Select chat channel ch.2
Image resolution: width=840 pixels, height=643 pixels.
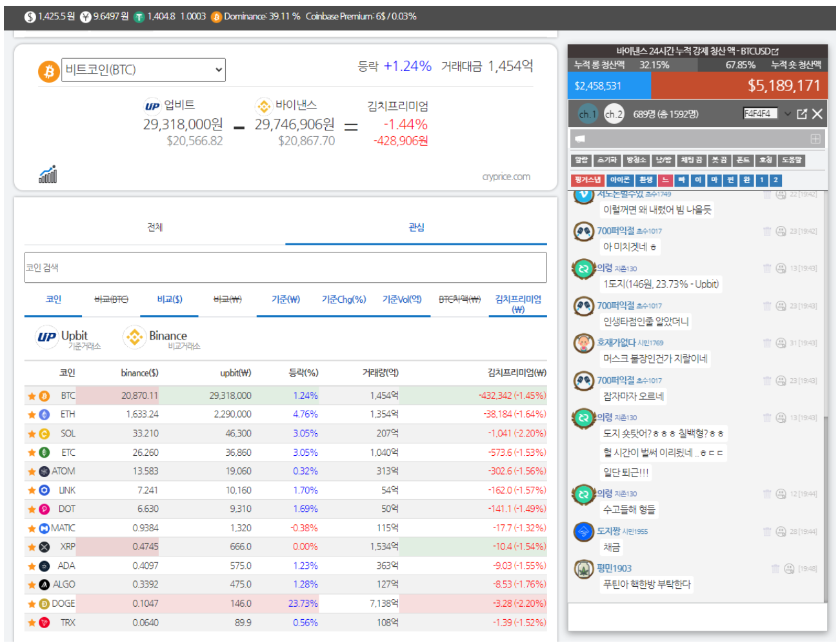click(x=614, y=114)
